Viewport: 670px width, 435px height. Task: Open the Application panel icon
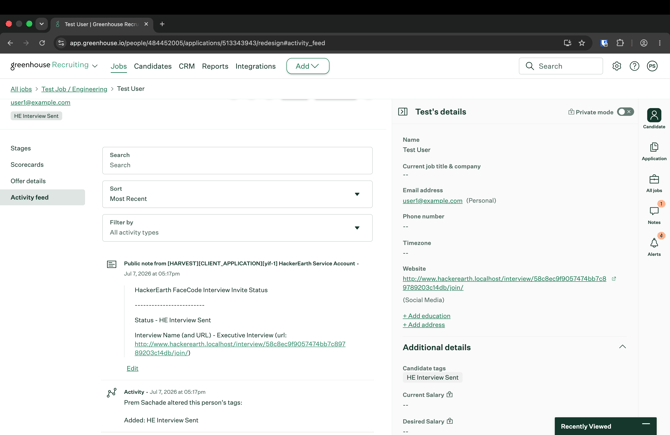click(x=654, y=147)
